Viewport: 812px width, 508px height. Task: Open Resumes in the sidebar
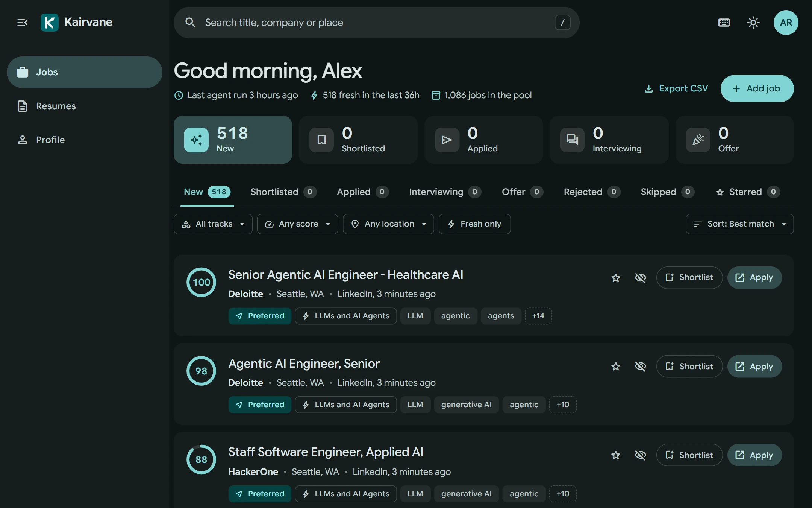(85, 106)
